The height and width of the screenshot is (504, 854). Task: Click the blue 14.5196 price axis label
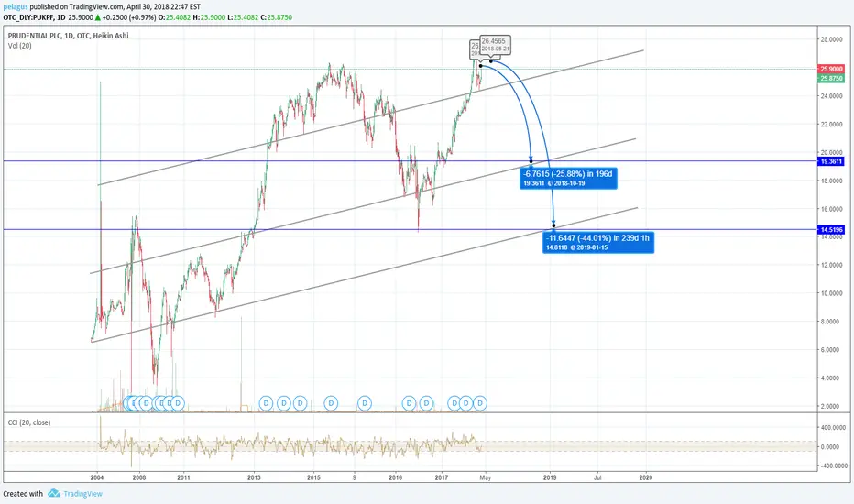(x=831, y=229)
